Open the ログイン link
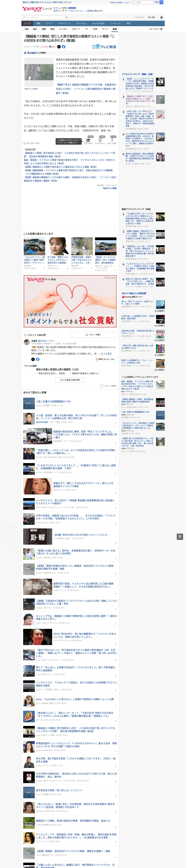 tap(57, 11)
